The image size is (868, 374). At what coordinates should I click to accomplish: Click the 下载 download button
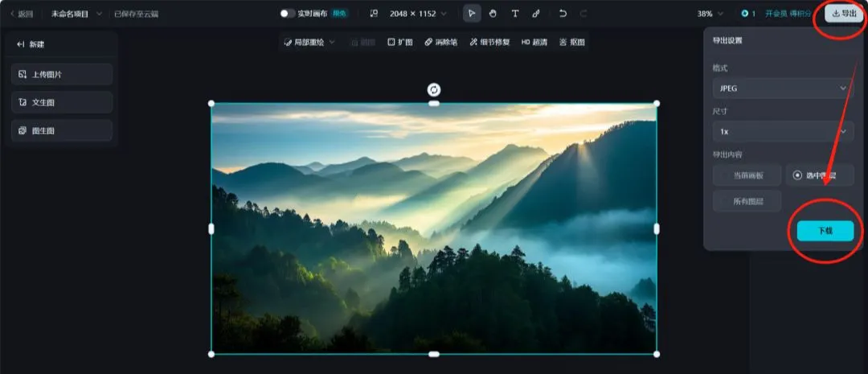tap(825, 231)
